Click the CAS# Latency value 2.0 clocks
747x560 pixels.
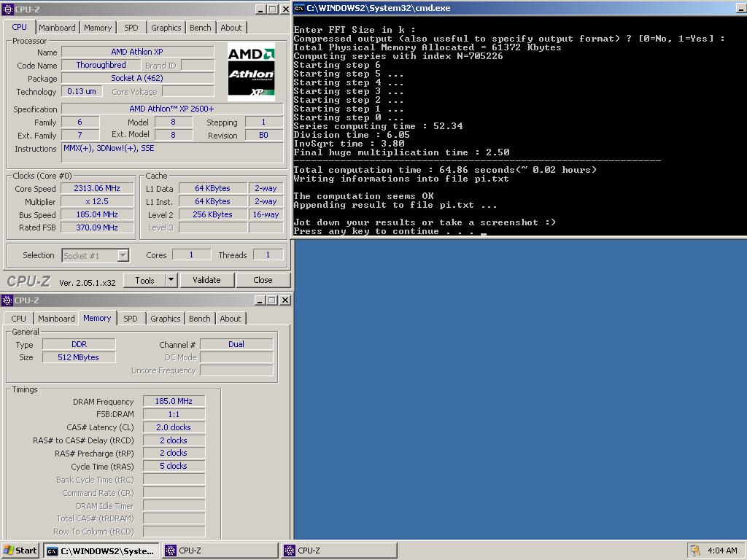pos(174,427)
